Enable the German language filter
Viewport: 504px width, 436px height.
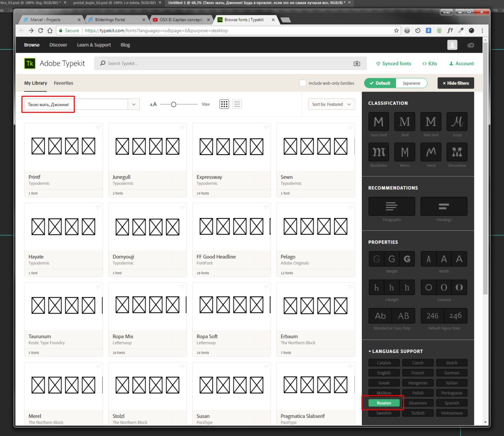click(452, 373)
